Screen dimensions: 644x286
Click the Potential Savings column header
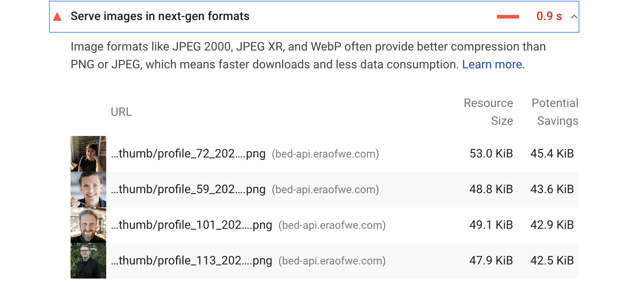coord(555,112)
